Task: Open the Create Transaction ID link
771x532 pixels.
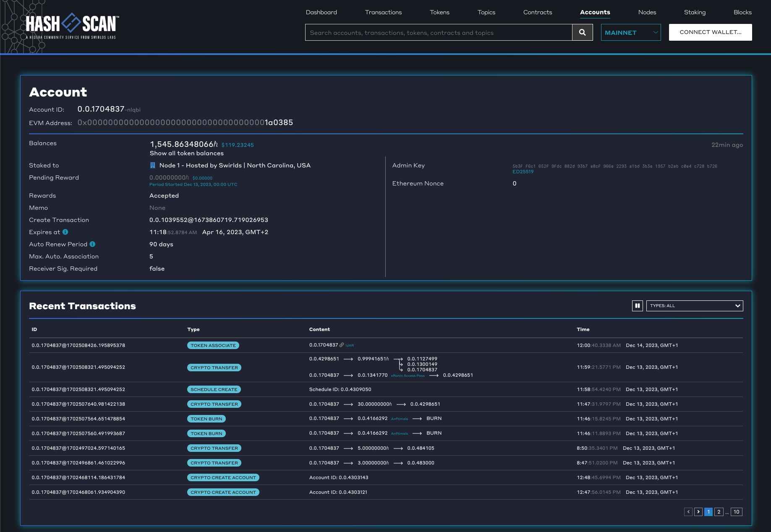Action: pyautogui.click(x=209, y=220)
